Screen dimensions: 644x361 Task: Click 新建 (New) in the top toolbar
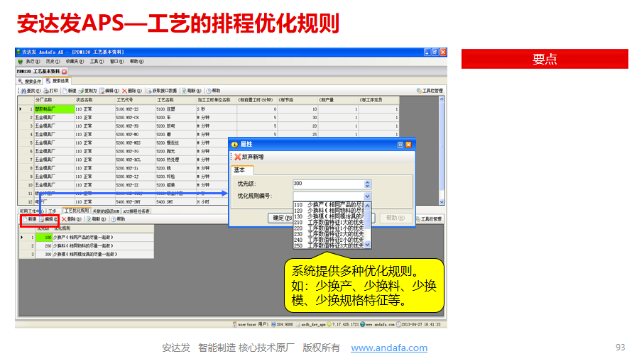pyautogui.click(x=69, y=91)
